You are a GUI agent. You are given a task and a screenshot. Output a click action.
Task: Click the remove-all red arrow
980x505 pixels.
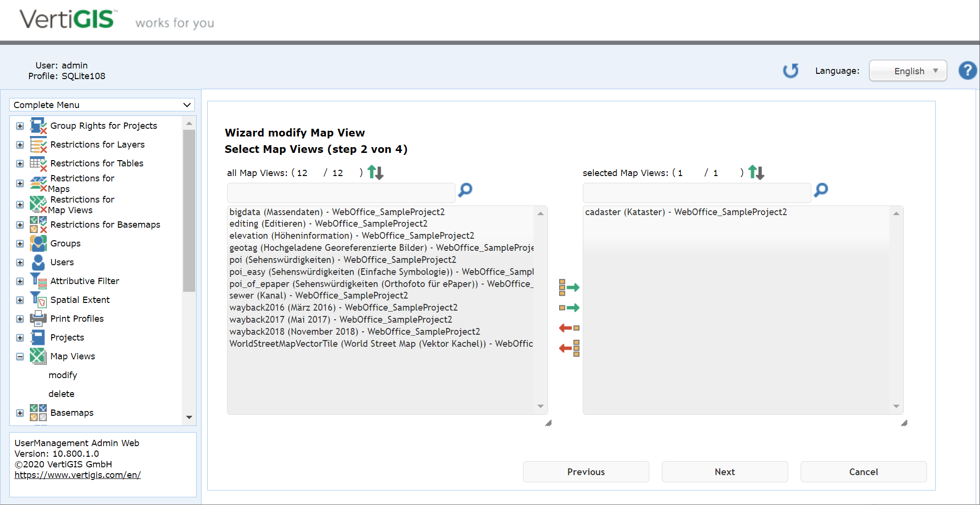(569, 348)
